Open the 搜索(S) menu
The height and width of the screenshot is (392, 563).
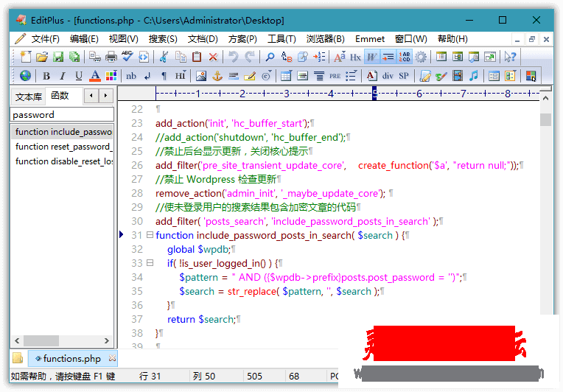(163, 39)
